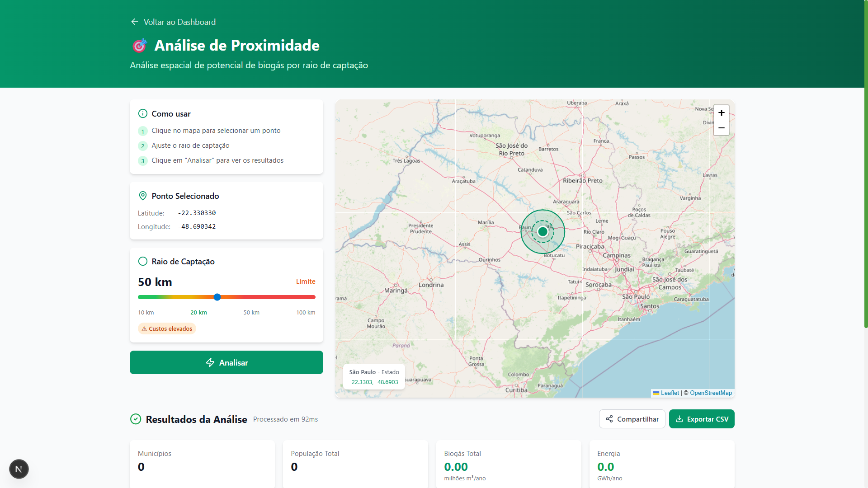Viewport: 868px width, 488px height.
Task: Click the share icon in the Compartilhar button
Action: point(609,419)
